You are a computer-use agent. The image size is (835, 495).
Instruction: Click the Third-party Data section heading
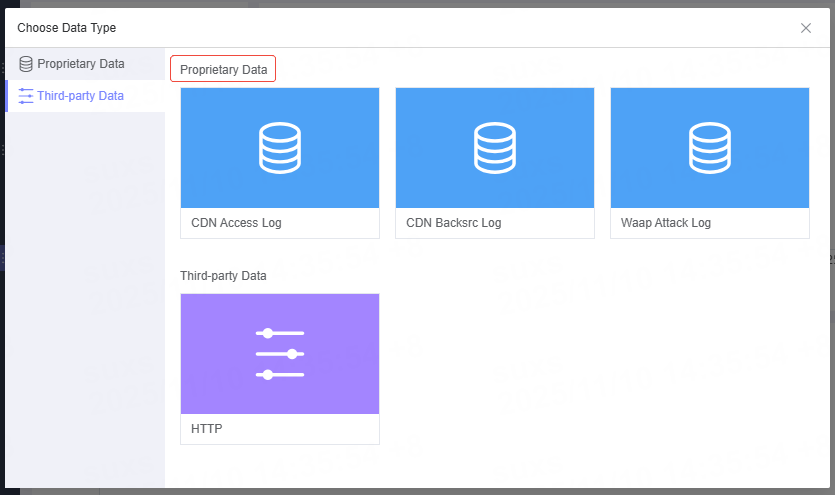(223, 275)
